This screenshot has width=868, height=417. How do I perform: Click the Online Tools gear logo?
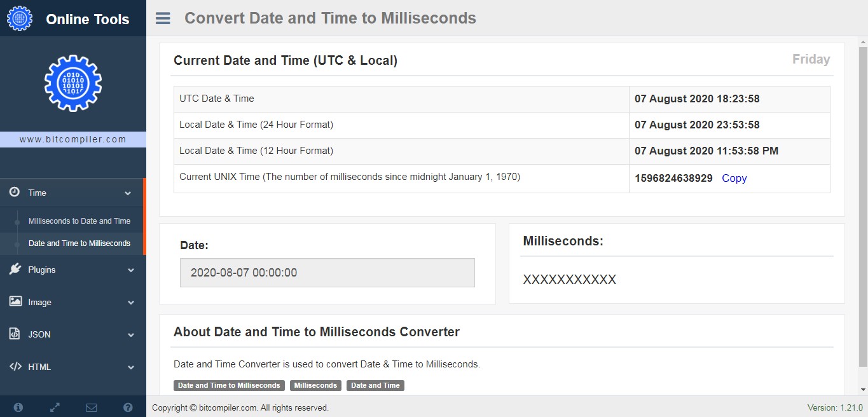pos(20,18)
